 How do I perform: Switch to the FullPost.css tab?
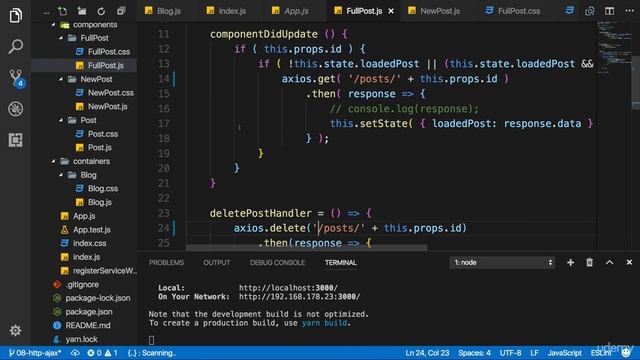pos(513,11)
